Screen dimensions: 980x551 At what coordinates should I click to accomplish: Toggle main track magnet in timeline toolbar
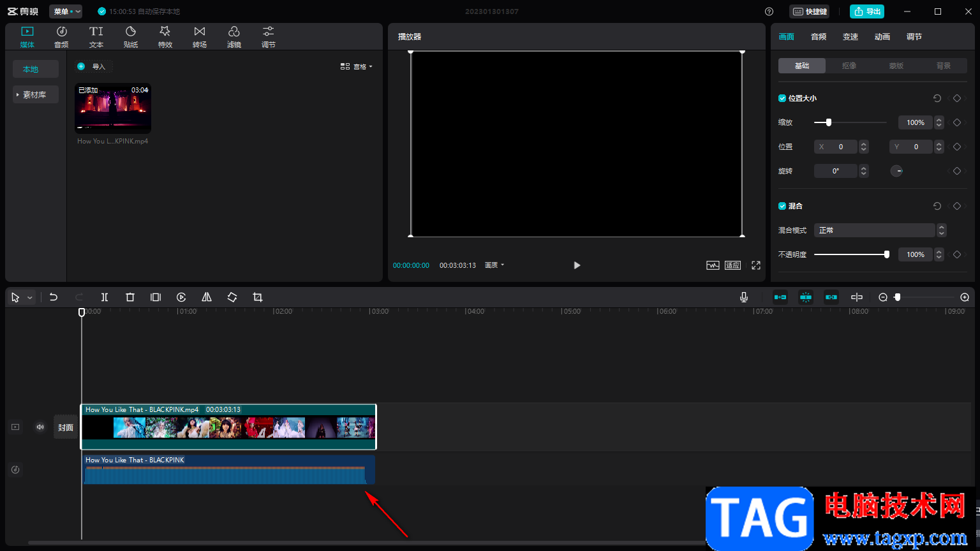[x=780, y=297]
